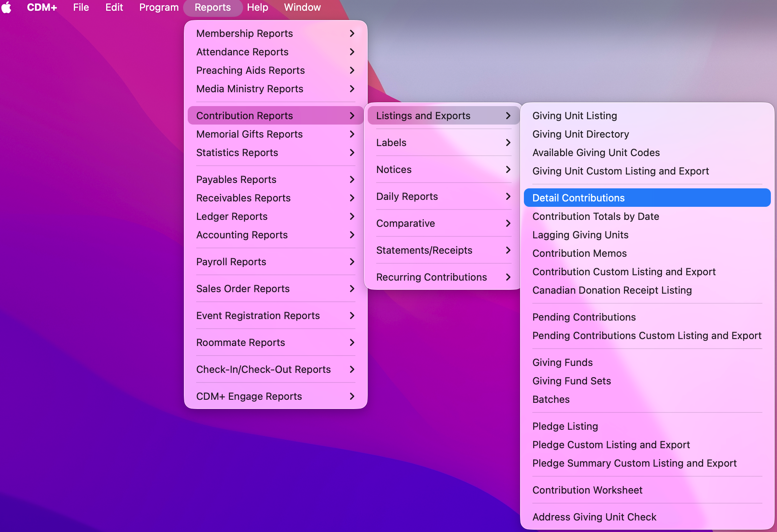
Task: Choose Giving Unit Listing report
Action: point(647,116)
